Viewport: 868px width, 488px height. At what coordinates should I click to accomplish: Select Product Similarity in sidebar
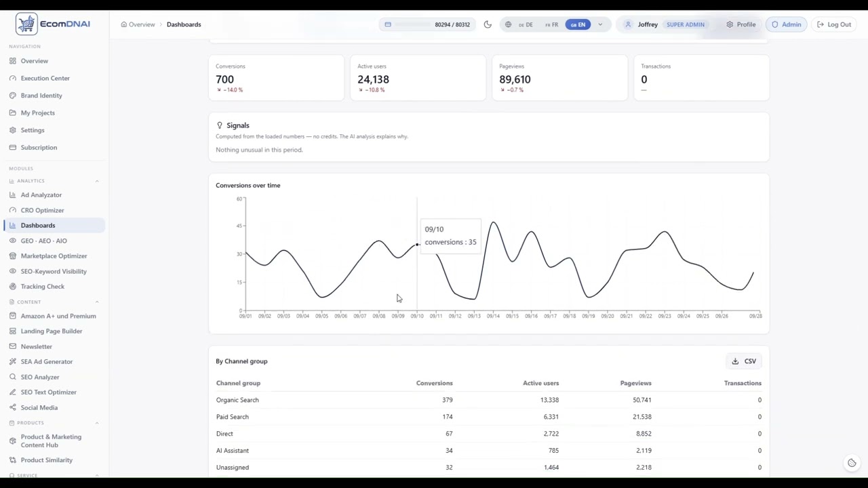pyautogui.click(x=47, y=460)
